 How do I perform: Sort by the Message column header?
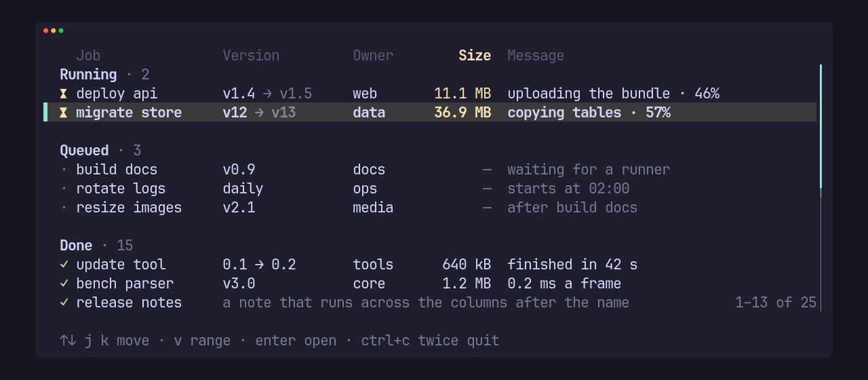click(536, 56)
